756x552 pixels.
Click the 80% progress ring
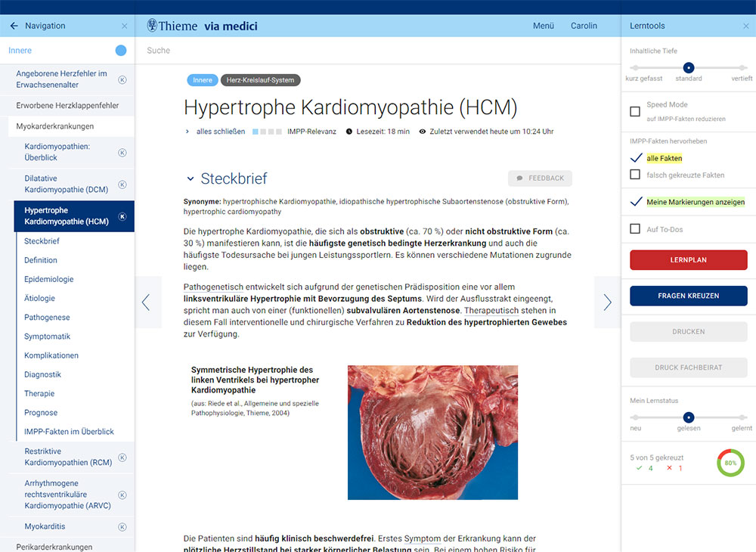tap(730, 463)
